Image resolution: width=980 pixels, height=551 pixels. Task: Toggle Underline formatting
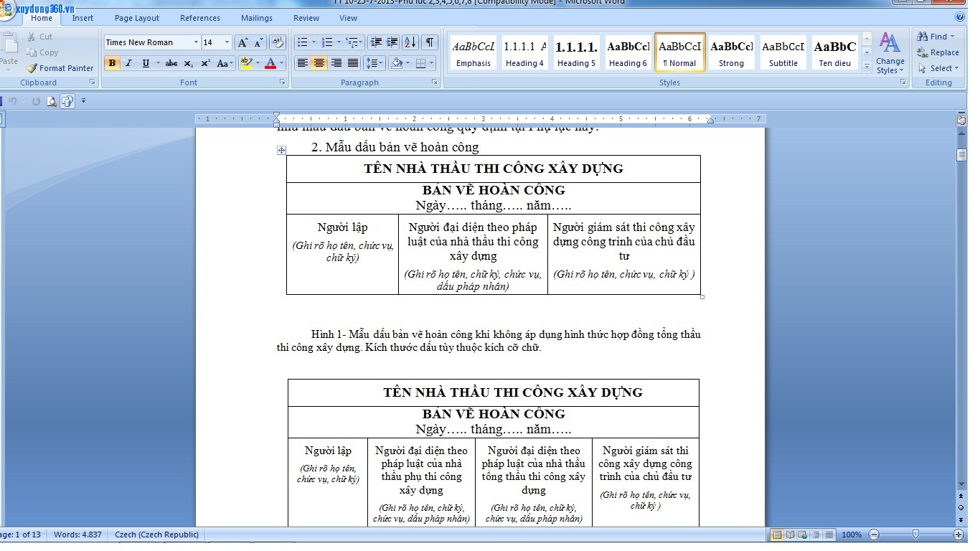click(146, 63)
